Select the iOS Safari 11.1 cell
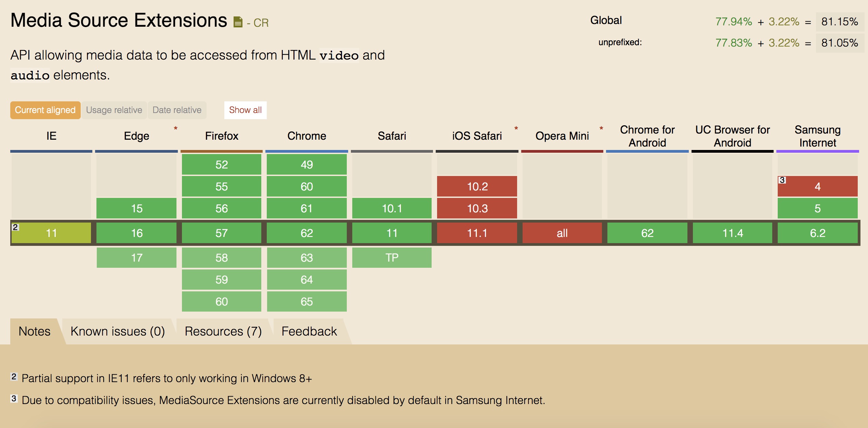This screenshot has height=428, width=868. click(477, 233)
